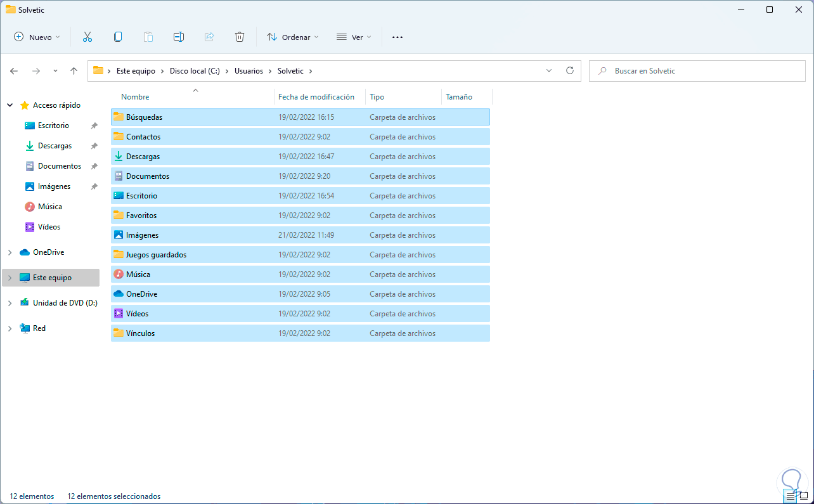Select Descargas in Quick access sidebar
Image resolution: width=814 pixels, height=504 pixels.
(55, 146)
